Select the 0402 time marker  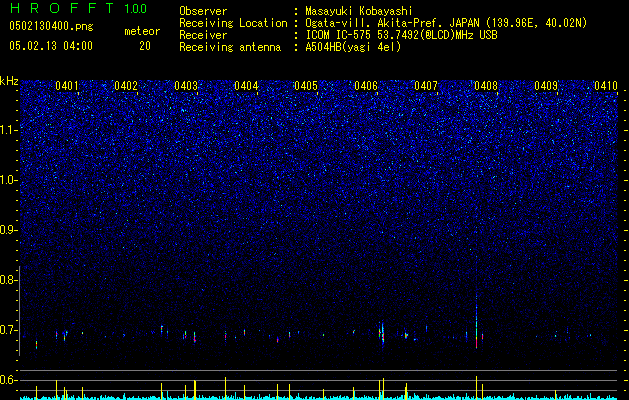(x=126, y=86)
